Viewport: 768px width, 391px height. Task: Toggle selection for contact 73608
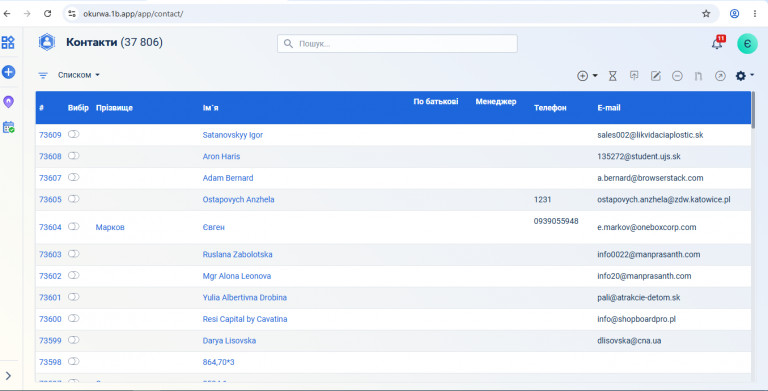[73, 156]
